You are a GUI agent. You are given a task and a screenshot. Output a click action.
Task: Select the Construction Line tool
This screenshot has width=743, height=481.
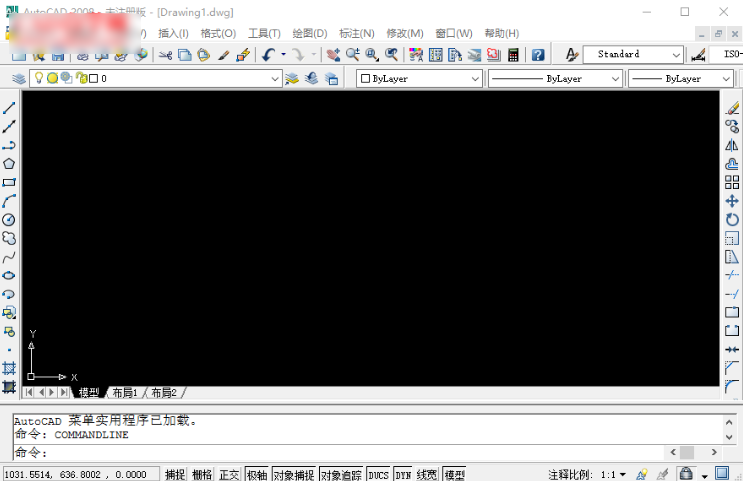tap(9, 127)
